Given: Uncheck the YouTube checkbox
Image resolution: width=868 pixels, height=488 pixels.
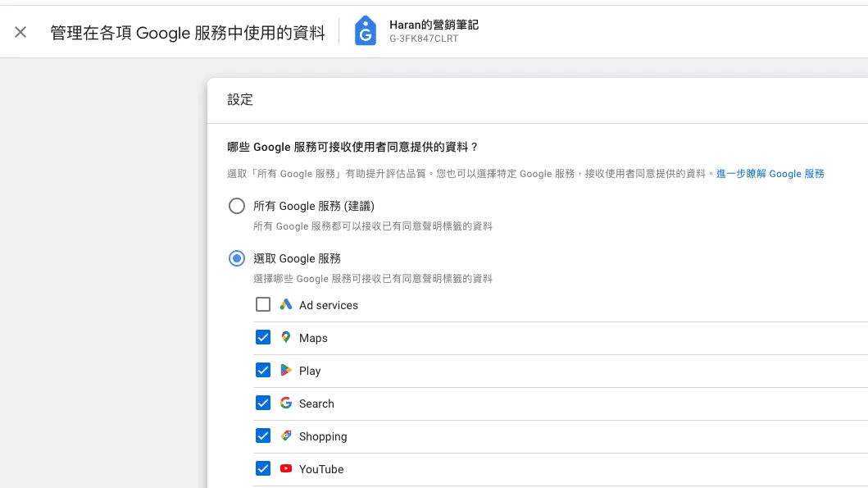Looking at the screenshot, I should coord(263,468).
